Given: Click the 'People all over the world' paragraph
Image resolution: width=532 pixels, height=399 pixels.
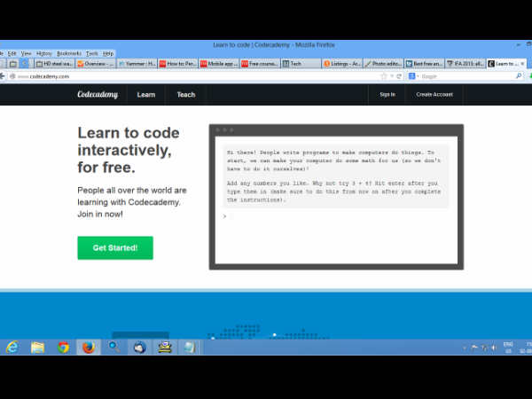Looking at the screenshot, I should point(132,202).
